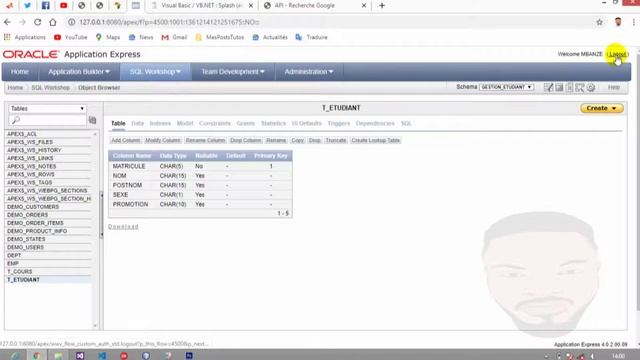This screenshot has height=360, width=640.
Task: Click the Modify Column button
Action: coord(163,140)
